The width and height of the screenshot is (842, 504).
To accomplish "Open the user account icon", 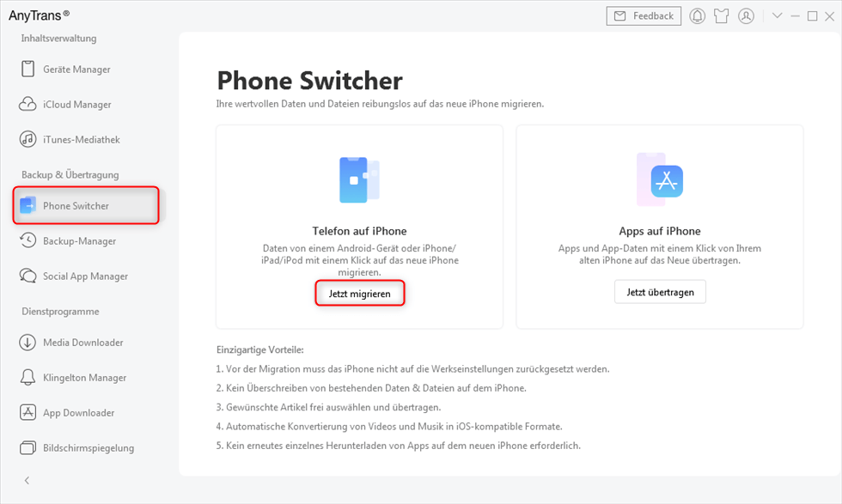I will 746,15.
